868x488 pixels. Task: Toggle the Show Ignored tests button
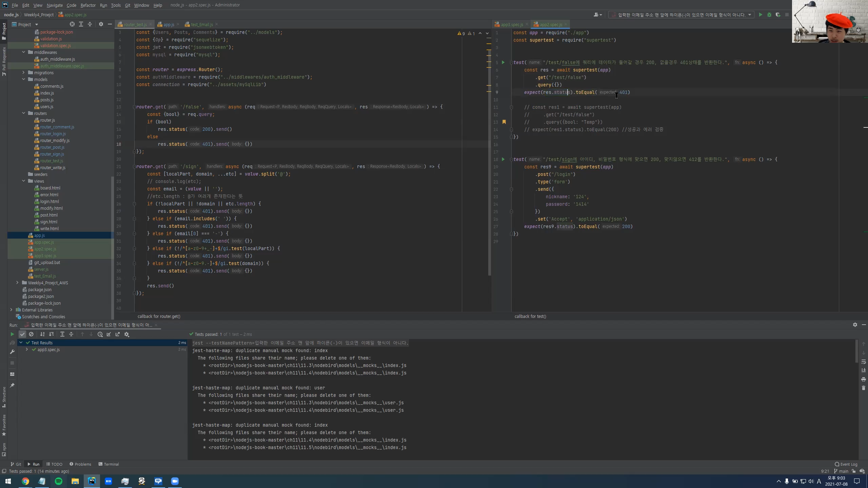coord(31,334)
